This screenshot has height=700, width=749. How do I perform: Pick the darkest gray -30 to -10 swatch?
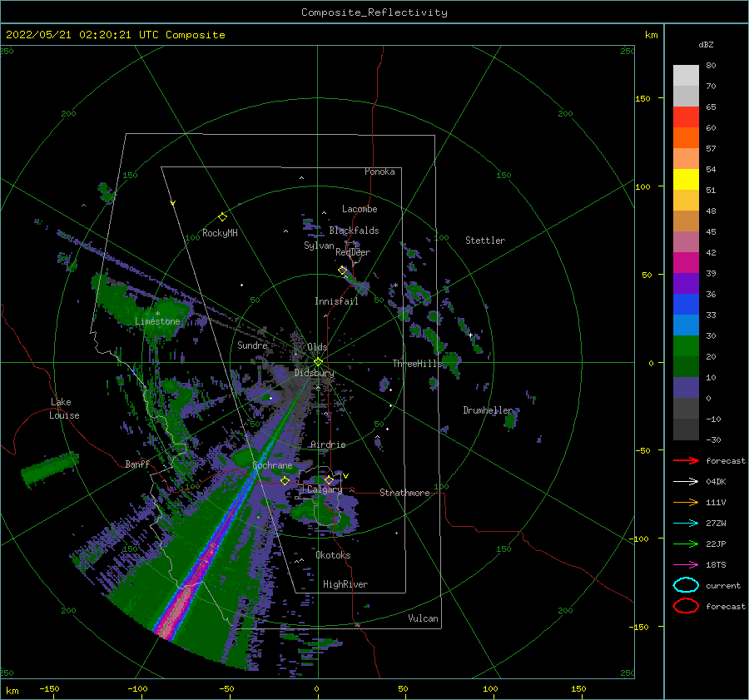tap(686, 429)
